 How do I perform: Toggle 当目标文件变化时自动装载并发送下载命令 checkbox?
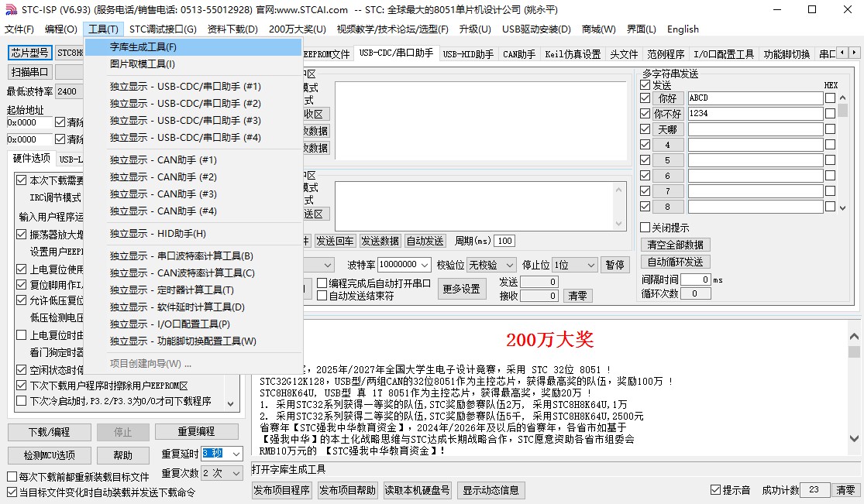[12, 492]
